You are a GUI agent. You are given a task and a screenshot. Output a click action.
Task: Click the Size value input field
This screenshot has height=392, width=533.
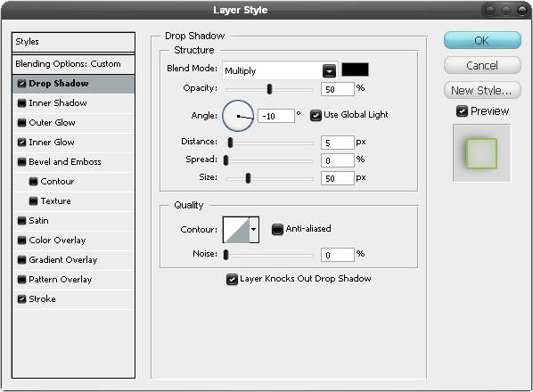[x=337, y=178]
